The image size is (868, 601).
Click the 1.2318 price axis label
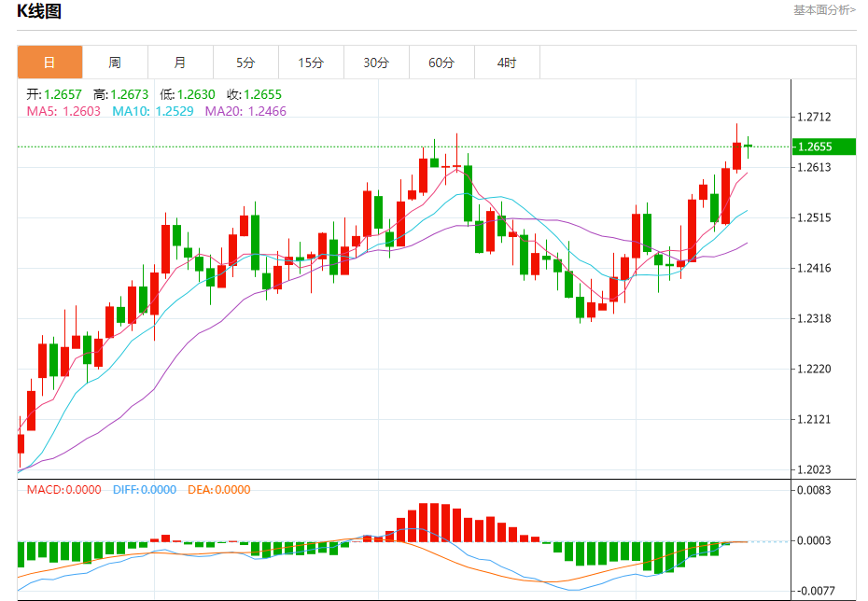[814, 318]
